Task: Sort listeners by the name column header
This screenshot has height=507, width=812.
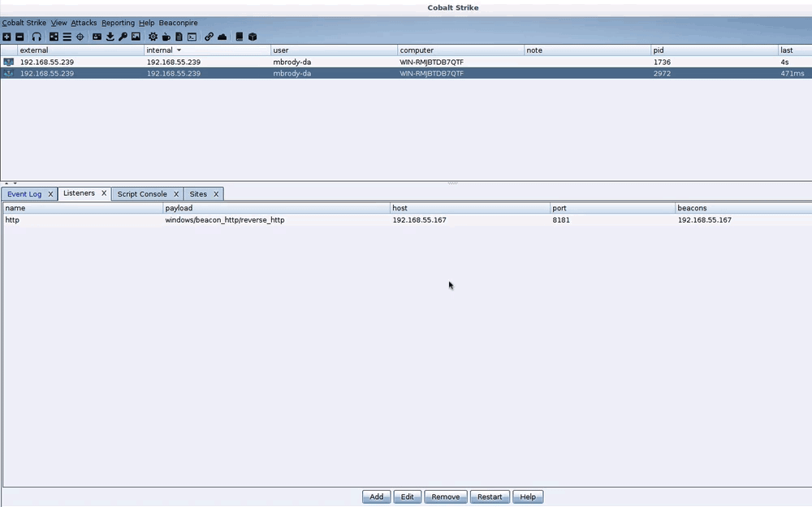Action: (x=83, y=208)
